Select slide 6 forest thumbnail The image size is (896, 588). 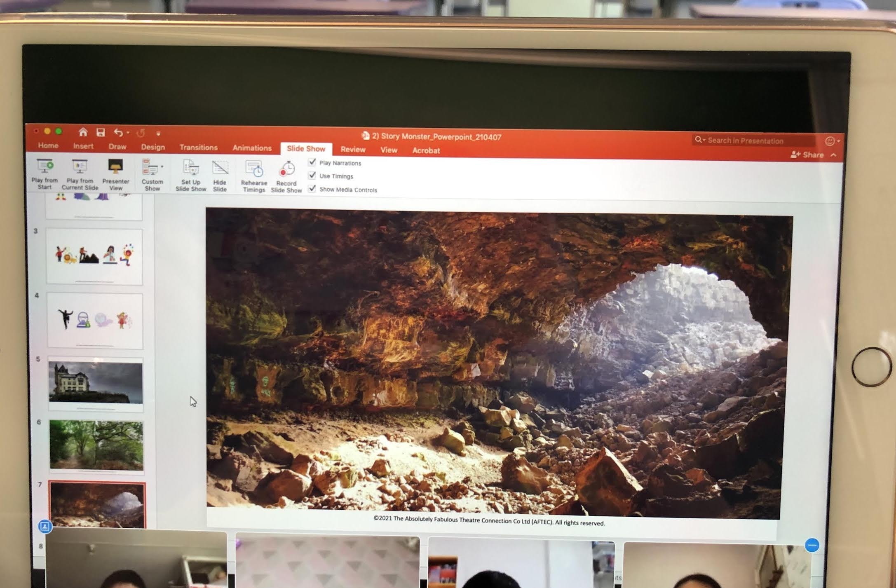(96, 446)
